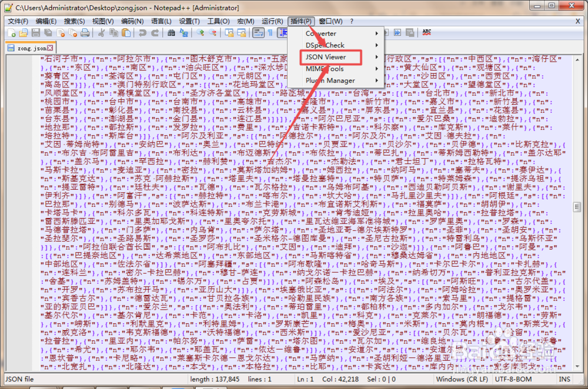Click the Run macro multiple times icon
Image resolution: width=588 pixels, height=389 pixels.
coord(397,32)
